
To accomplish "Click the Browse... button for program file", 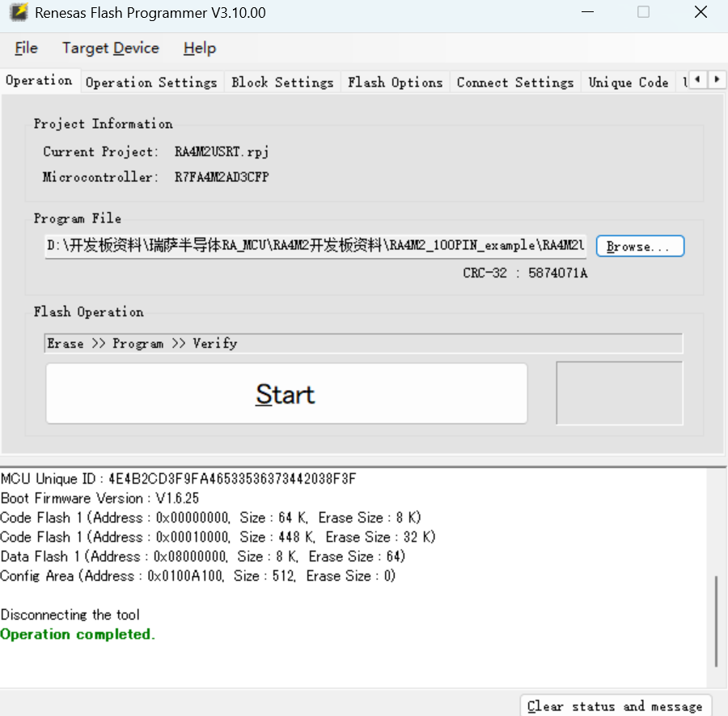I will tap(640, 246).
